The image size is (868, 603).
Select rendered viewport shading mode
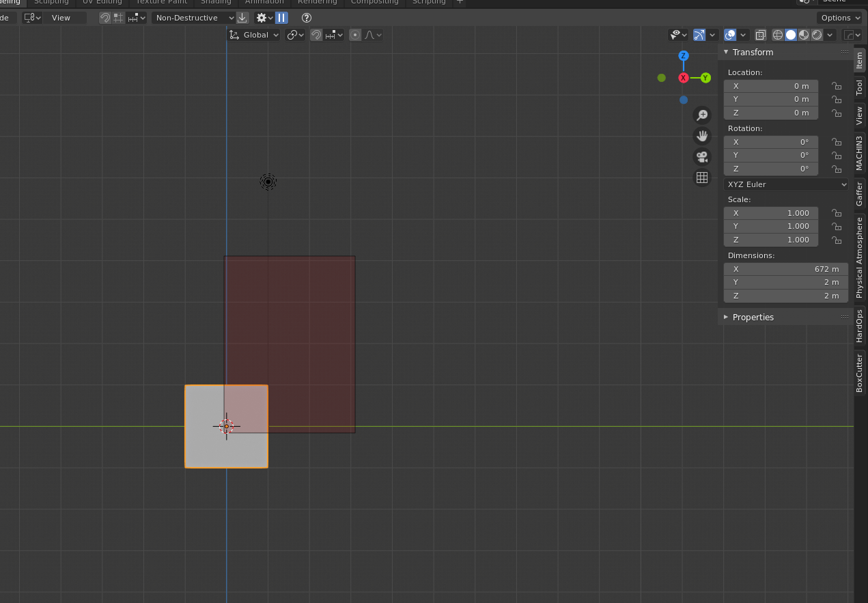[x=817, y=35]
